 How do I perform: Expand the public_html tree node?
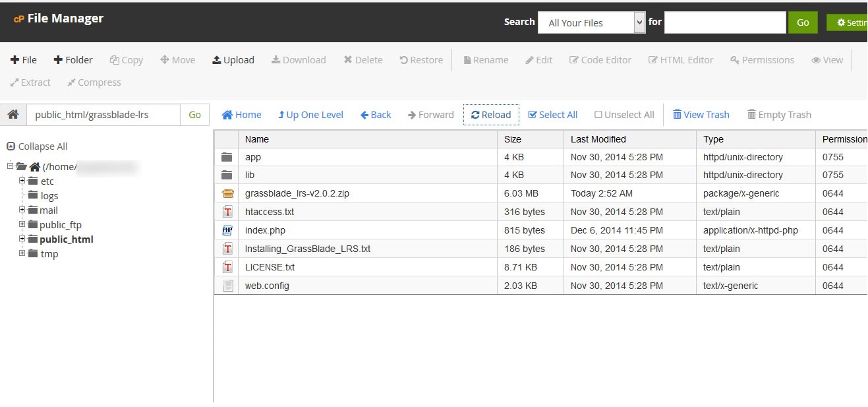(x=22, y=239)
